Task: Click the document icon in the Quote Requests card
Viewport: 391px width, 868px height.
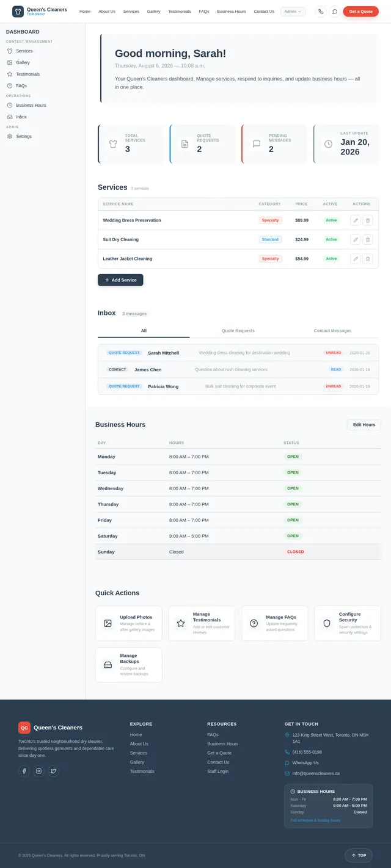Action: [x=185, y=144]
